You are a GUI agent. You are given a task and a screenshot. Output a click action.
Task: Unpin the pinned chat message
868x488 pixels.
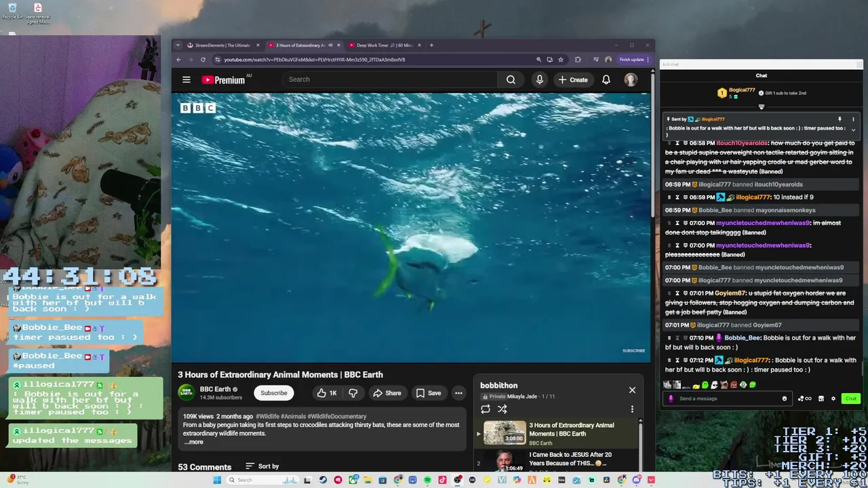pyautogui.click(x=840, y=119)
